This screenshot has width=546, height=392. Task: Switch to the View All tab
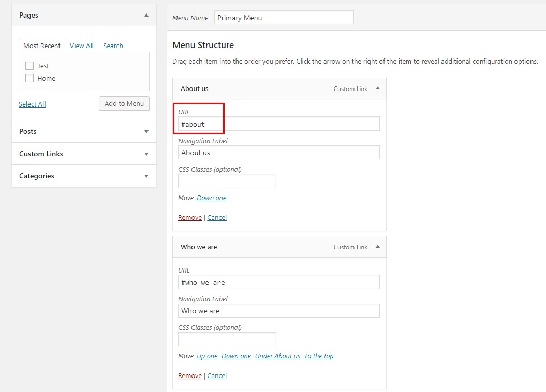(x=81, y=46)
